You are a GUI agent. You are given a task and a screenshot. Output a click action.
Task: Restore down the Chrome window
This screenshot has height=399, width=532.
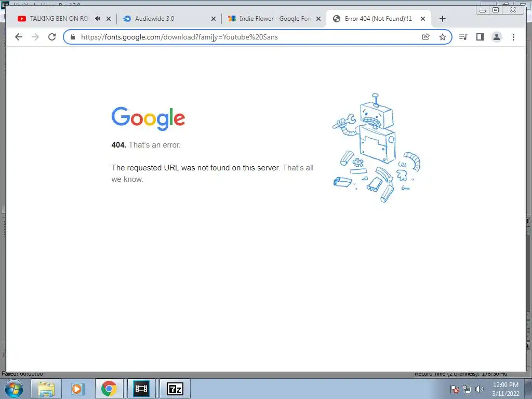(496, 10)
